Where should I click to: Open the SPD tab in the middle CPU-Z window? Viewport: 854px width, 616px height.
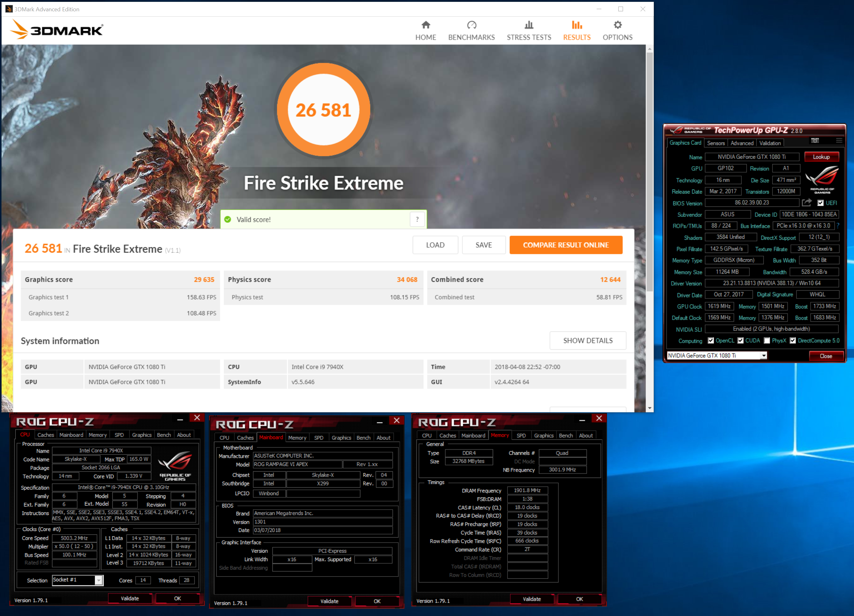pyautogui.click(x=319, y=437)
